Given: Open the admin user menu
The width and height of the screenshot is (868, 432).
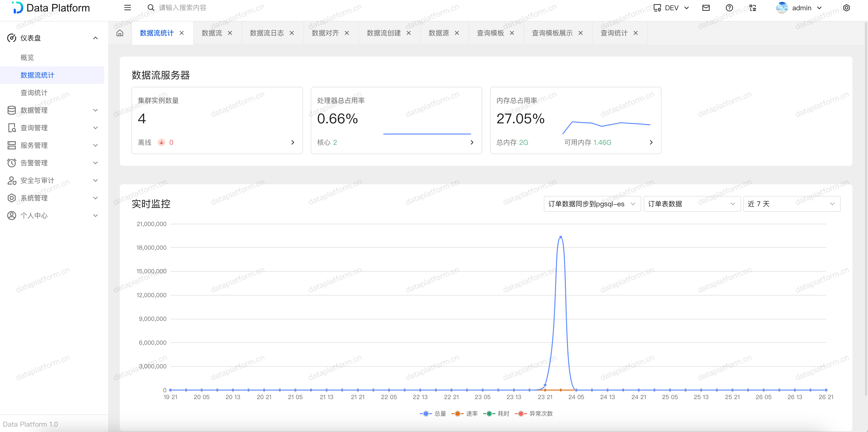Looking at the screenshot, I should click(x=802, y=8).
